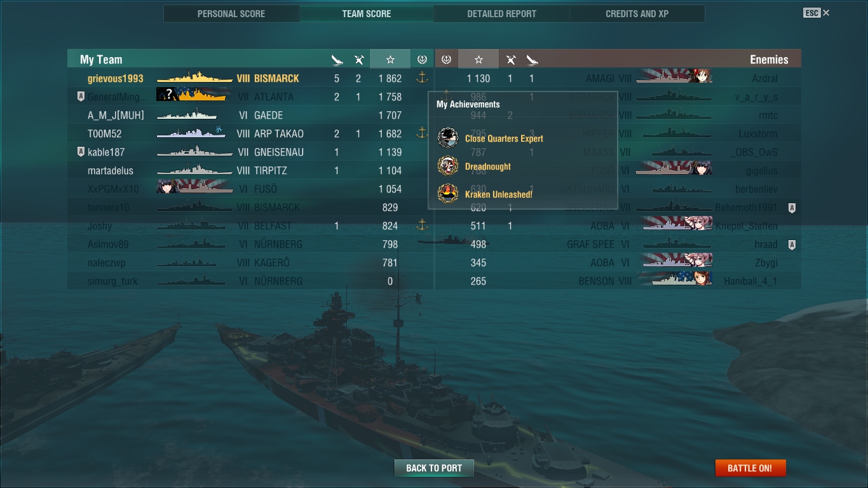The image size is (868, 488).
Task: Click the Azdral anime commander ship thumbnail
Action: coord(674,78)
